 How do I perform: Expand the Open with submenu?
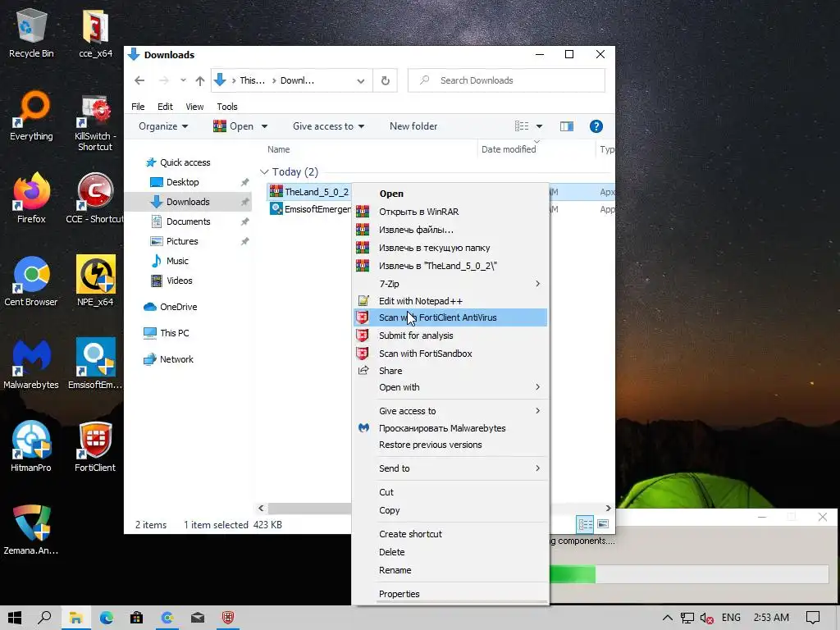(x=451, y=387)
